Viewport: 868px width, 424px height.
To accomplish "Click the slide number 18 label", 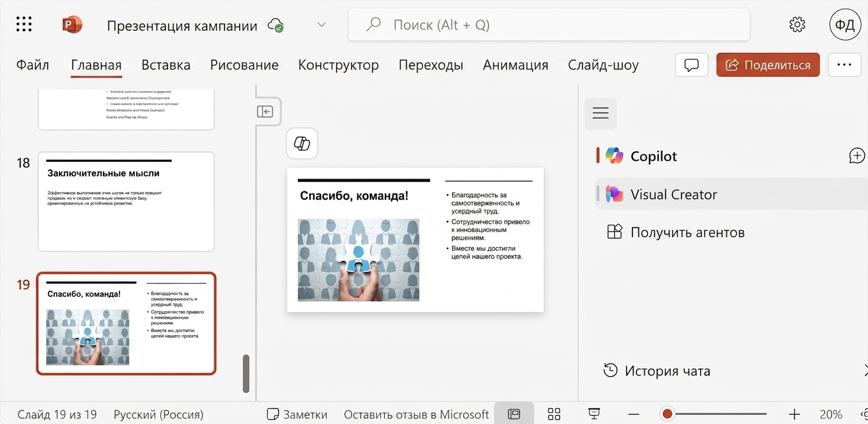I will (23, 163).
